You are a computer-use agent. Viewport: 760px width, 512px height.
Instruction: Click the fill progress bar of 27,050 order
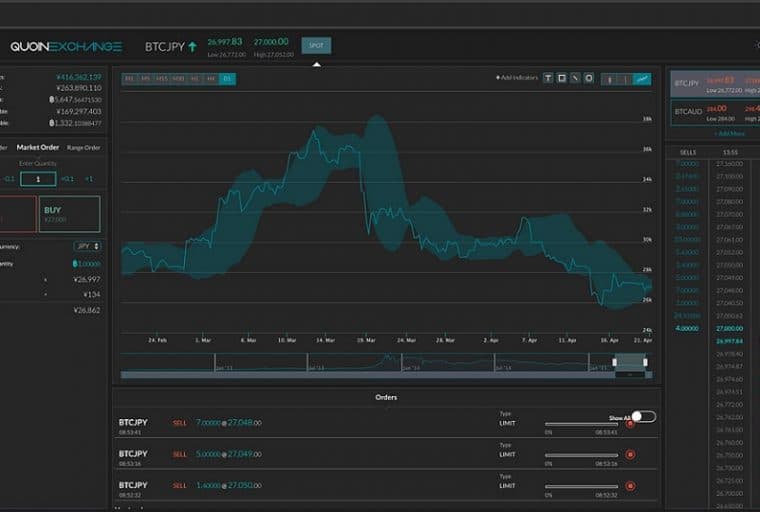click(581, 486)
